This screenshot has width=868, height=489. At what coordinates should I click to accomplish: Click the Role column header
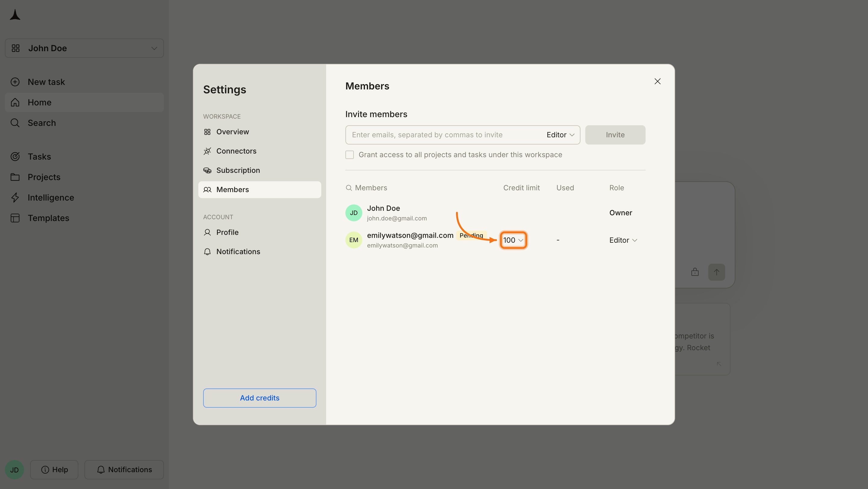point(616,188)
